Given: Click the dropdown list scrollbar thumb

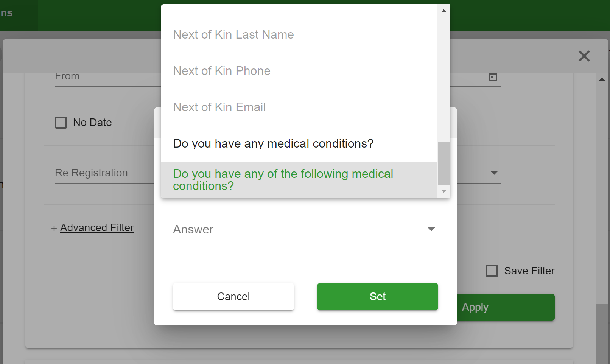Looking at the screenshot, I should pyautogui.click(x=444, y=163).
